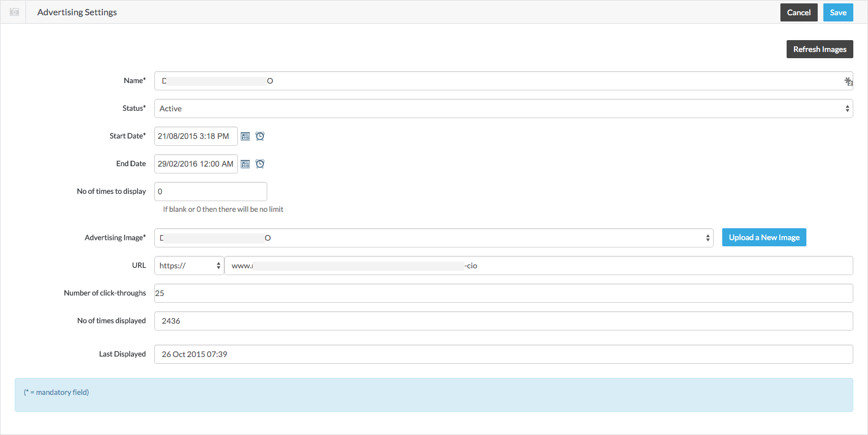Screen dimensions: 868x435
Task: Select the Number of click-throughs field
Action: tap(503, 293)
